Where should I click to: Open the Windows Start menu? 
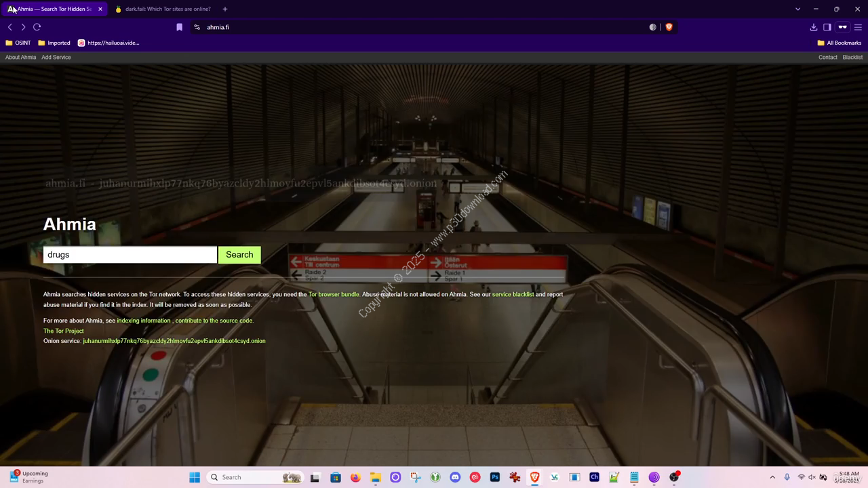(195, 477)
